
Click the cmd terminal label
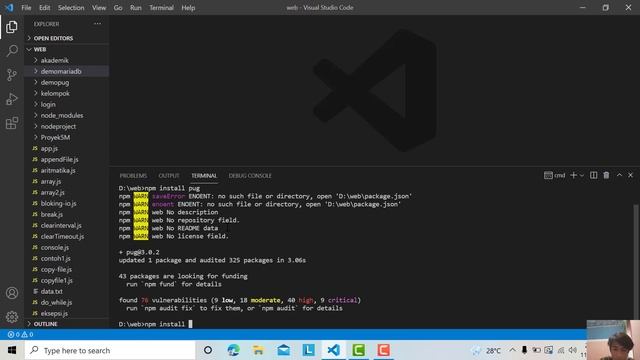click(555, 175)
